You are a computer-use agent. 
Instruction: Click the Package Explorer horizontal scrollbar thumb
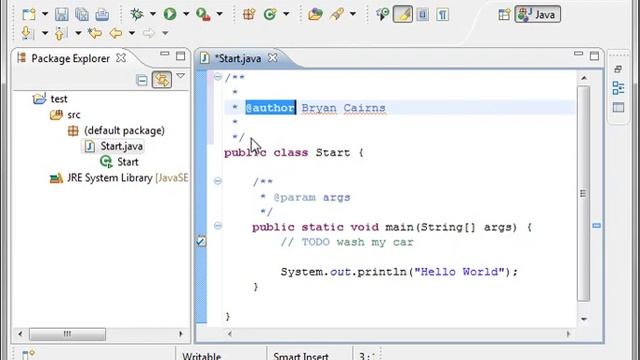[67, 334]
